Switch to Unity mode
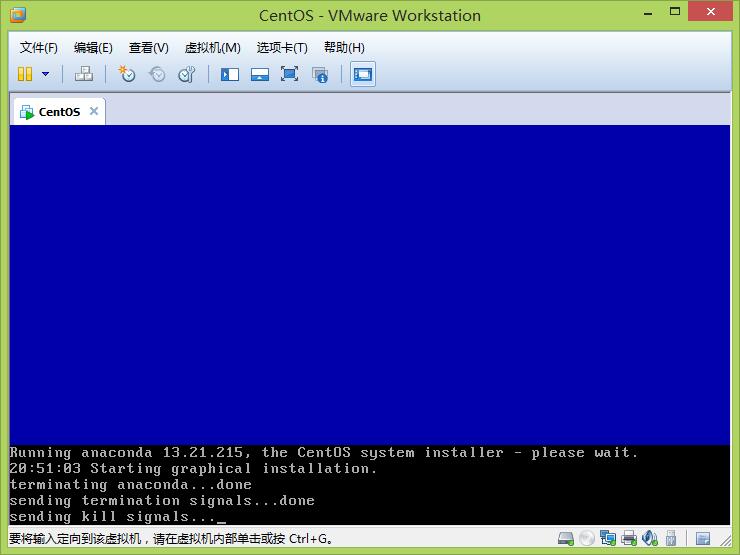Viewport: 740px width, 555px height. point(320,74)
